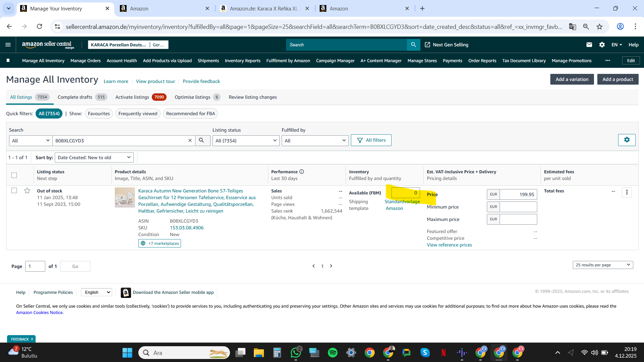Open File Explorer from the taskbar
Viewport: 644px width, 362px height.
[259, 353]
